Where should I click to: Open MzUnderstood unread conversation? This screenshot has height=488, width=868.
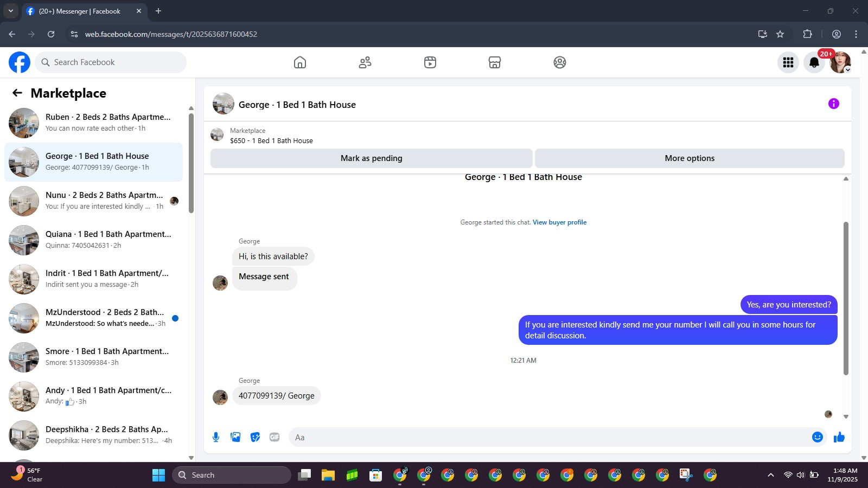93,318
